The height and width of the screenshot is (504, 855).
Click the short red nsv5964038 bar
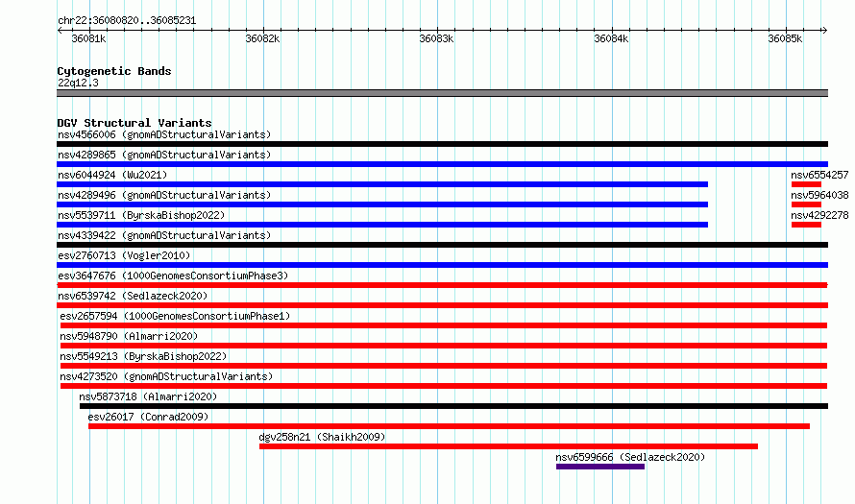[806, 204]
